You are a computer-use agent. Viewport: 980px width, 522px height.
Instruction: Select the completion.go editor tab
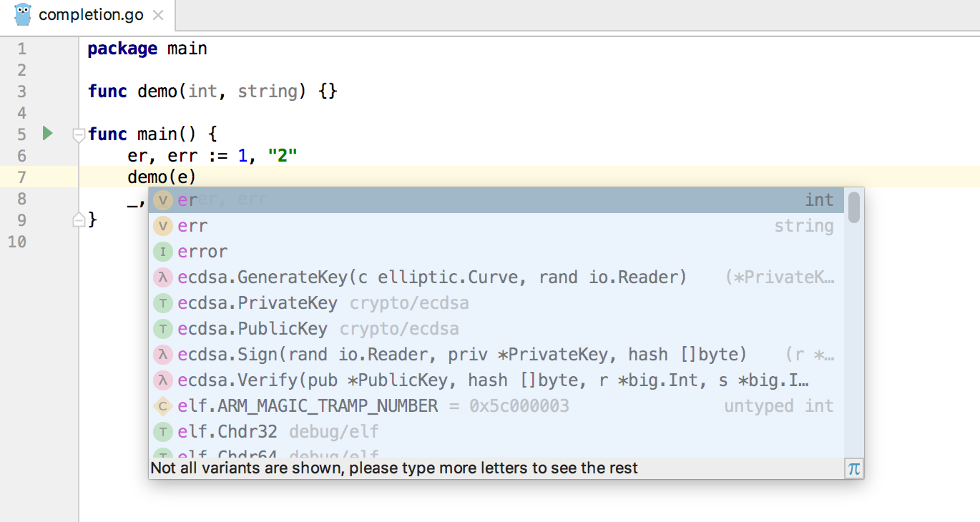(x=90, y=15)
